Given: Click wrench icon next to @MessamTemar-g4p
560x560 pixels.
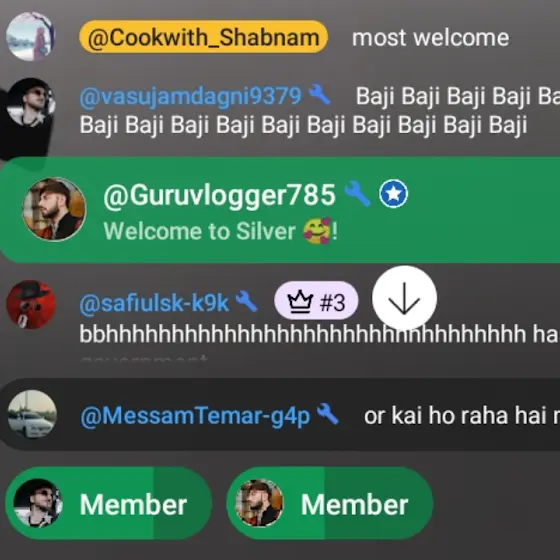Looking at the screenshot, I should [x=328, y=414].
